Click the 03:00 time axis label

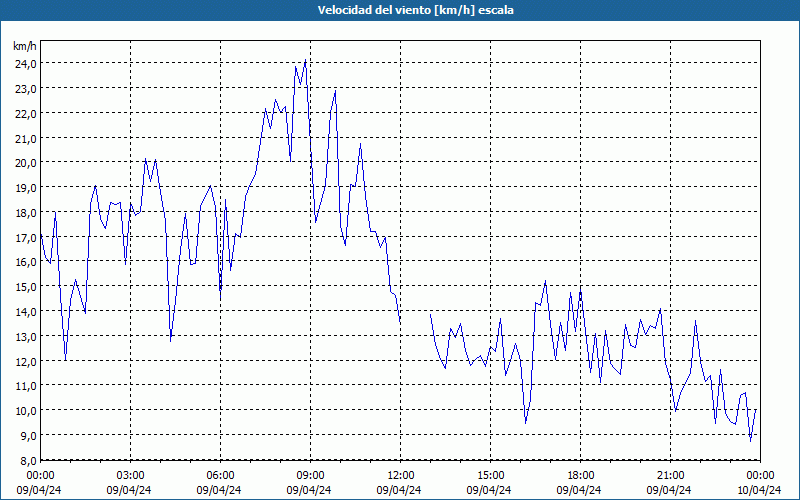click(131, 476)
